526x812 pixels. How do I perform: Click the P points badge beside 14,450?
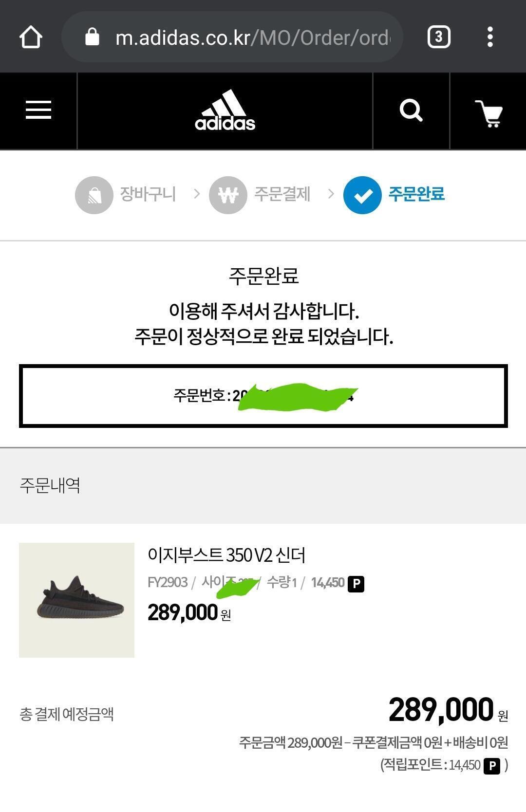click(x=356, y=583)
